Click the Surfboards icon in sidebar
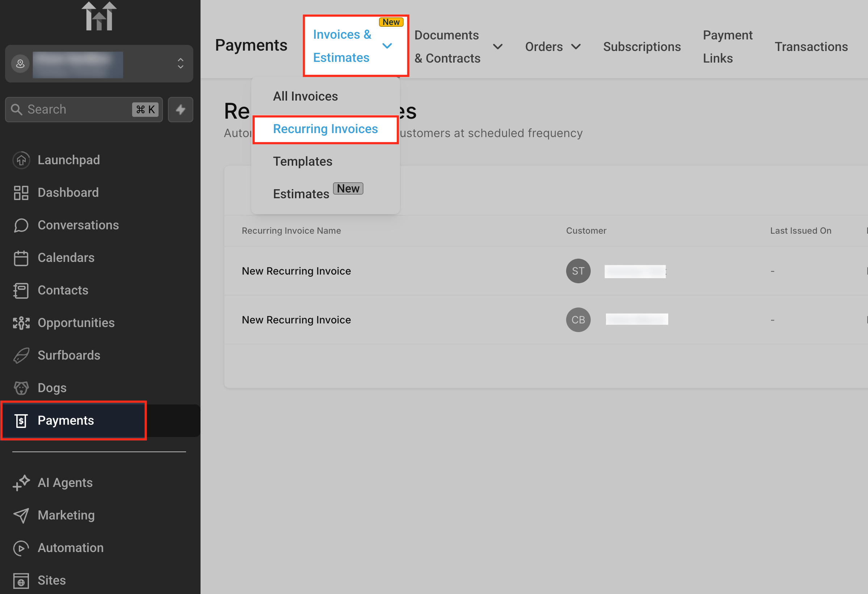Image resolution: width=868 pixels, height=594 pixels. pyautogui.click(x=21, y=356)
